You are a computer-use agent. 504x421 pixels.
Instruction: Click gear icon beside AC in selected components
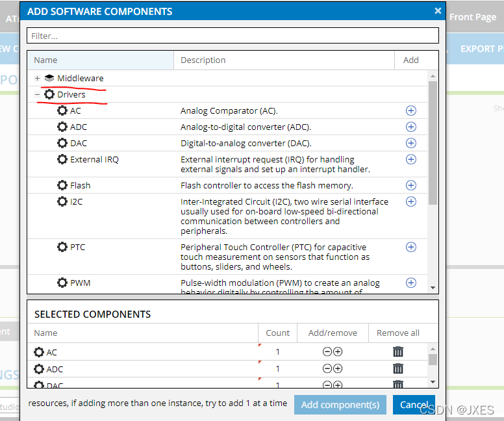(x=39, y=352)
